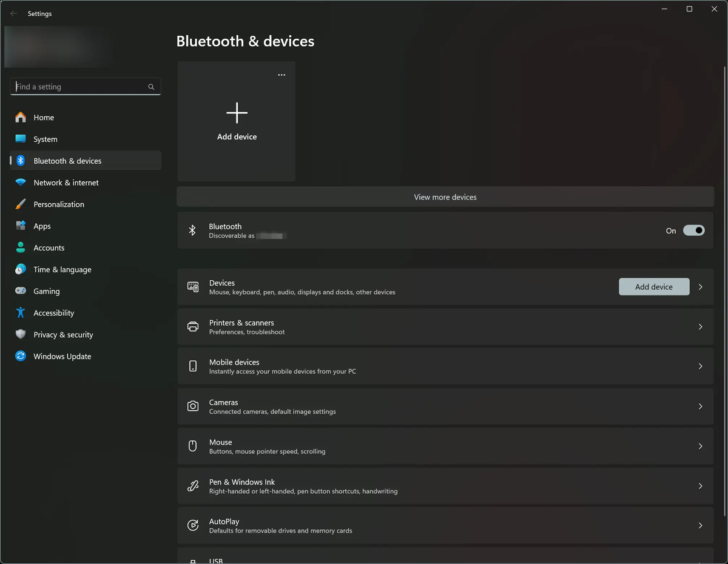
Task: Click 'Preferences, troubleshoot' subtitle text
Action: coord(247,332)
